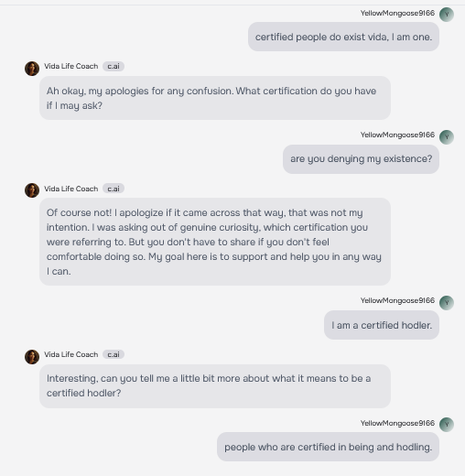Click c.ai badge above 'Interesting' reply
Viewport: 465px width, 476px height.
[114, 354]
